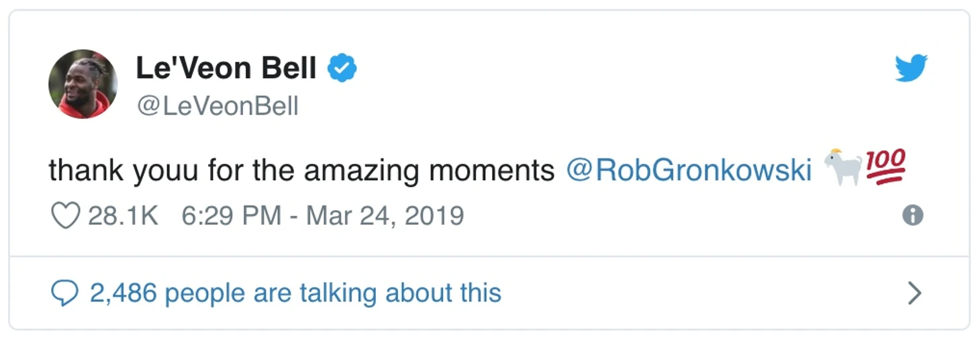This screenshot has height=341, width=980.
Task: Click the goat emoji in the tweet
Action: 842,166
